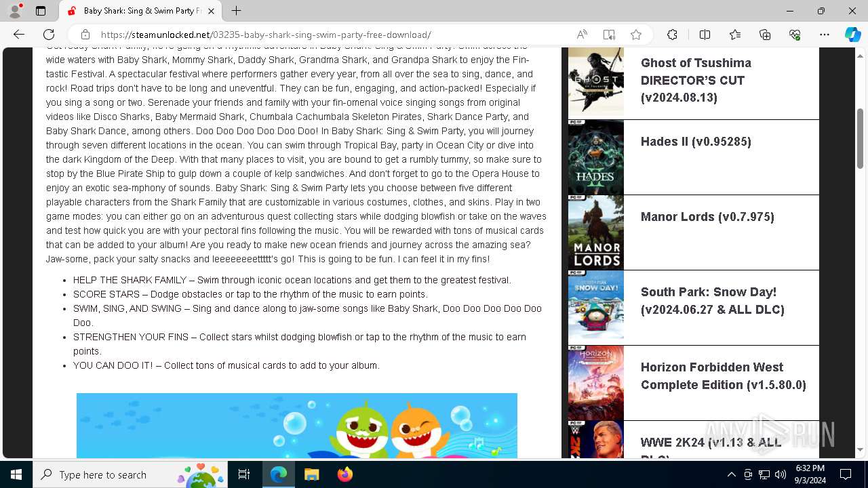The width and height of the screenshot is (868, 488).
Task: Open the WWE 2K24 link
Action: click(x=711, y=449)
